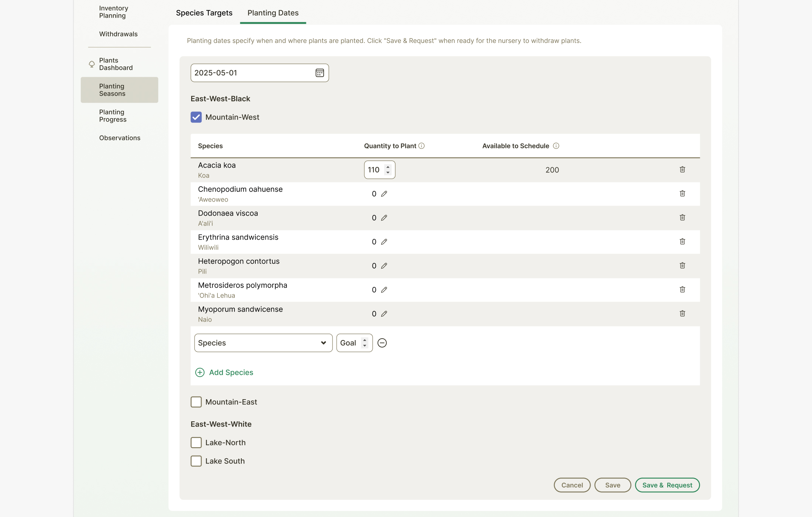Go to Observations
The image size is (812, 517).
click(120, 138)
